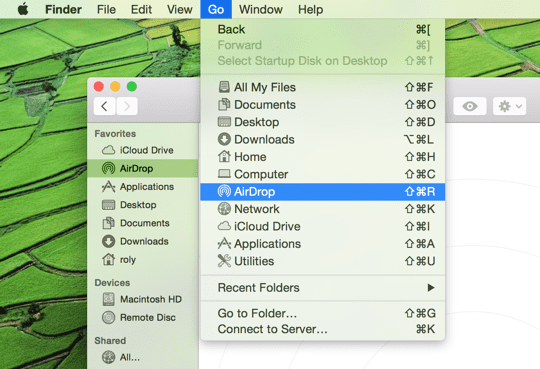Screen dimensions: 540x369
Task: Click the Remote Disc icon
Action: click(x=108, y=317)
